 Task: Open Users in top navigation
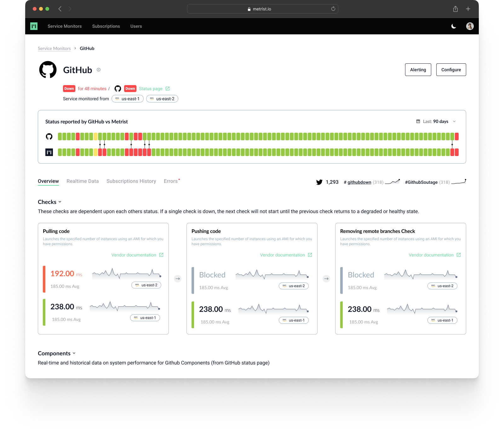(136, 26)
